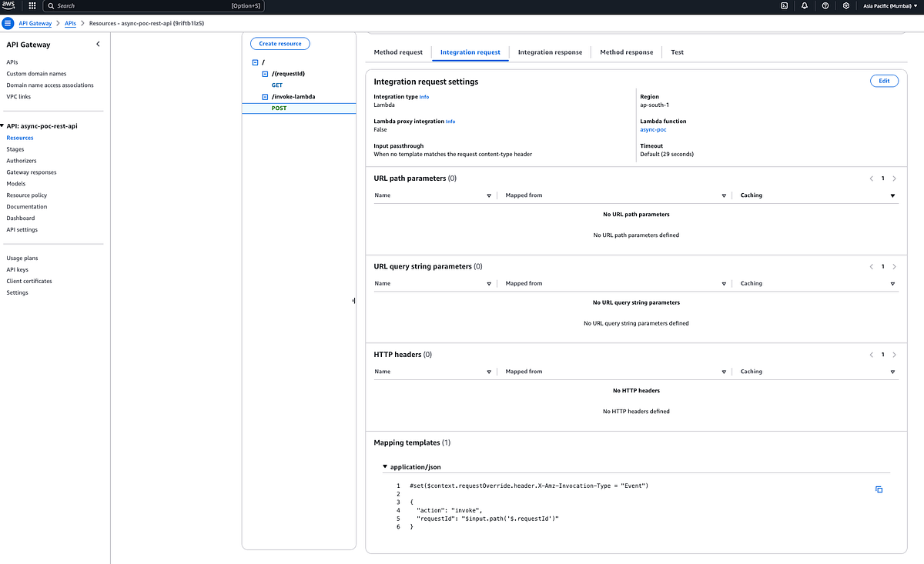Collapse the root / resource node
Viewport: 924px width, 564px height.
tap(255, 62)
